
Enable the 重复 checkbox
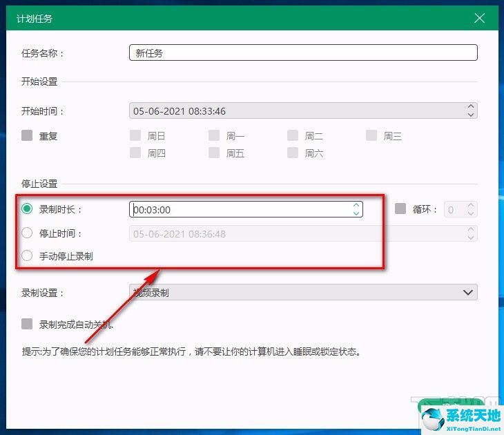[x=27, y=135]
